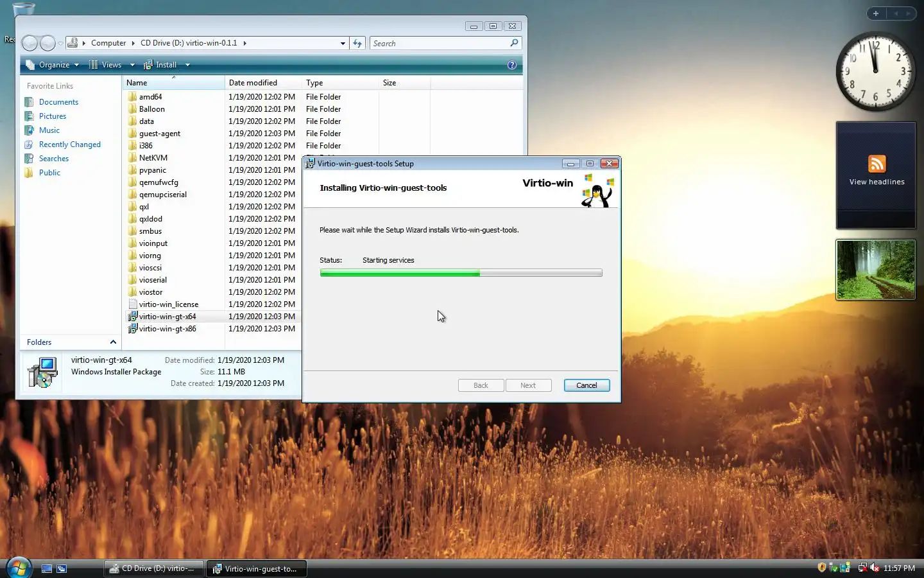924x578 pixels.
Task: Click the analog clock gadget
Action: [875, 71]
